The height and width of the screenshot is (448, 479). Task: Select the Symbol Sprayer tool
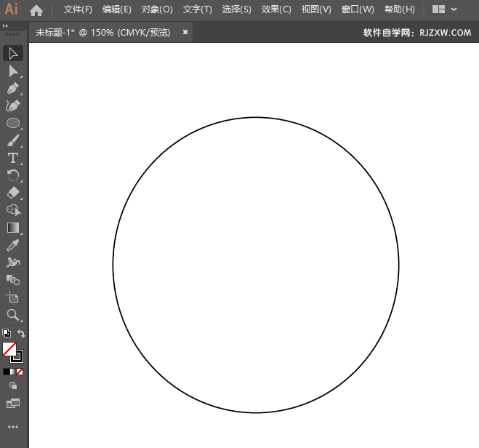(x=13, y=263)
